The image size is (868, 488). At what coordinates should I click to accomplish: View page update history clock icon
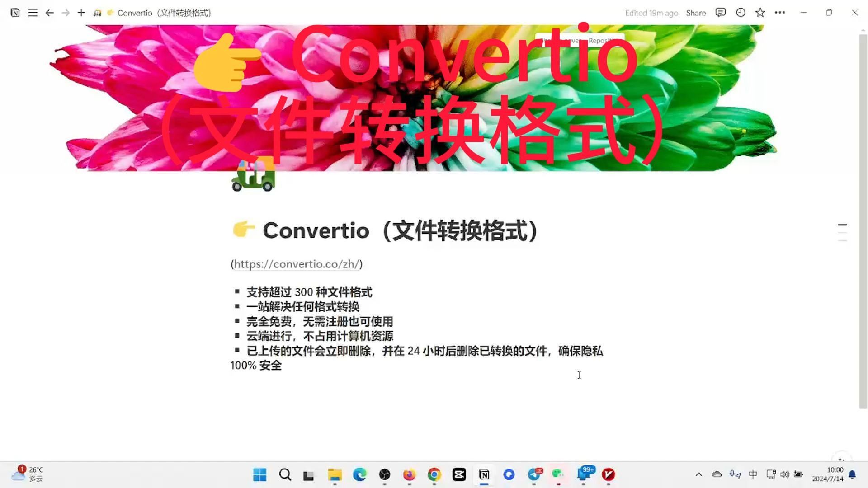tap(740, 13)
